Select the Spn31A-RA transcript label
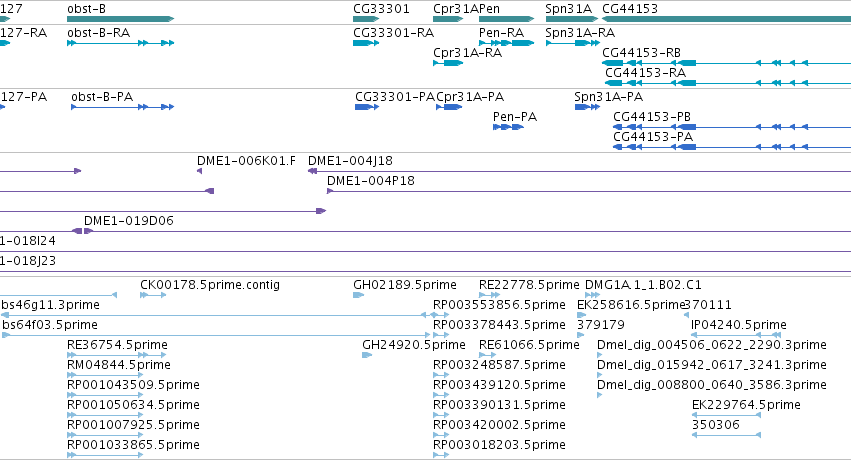The image size is (851, 460). click(580, 33)
